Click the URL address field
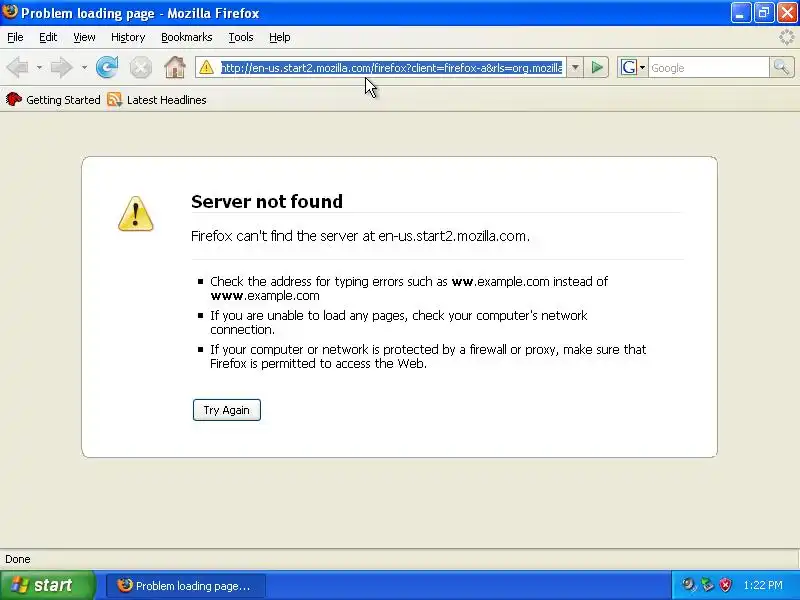 coord(391,67)
